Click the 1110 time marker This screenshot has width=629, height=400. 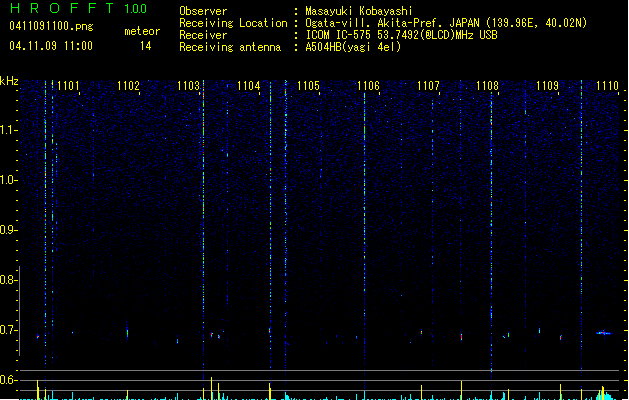point(607,86)
